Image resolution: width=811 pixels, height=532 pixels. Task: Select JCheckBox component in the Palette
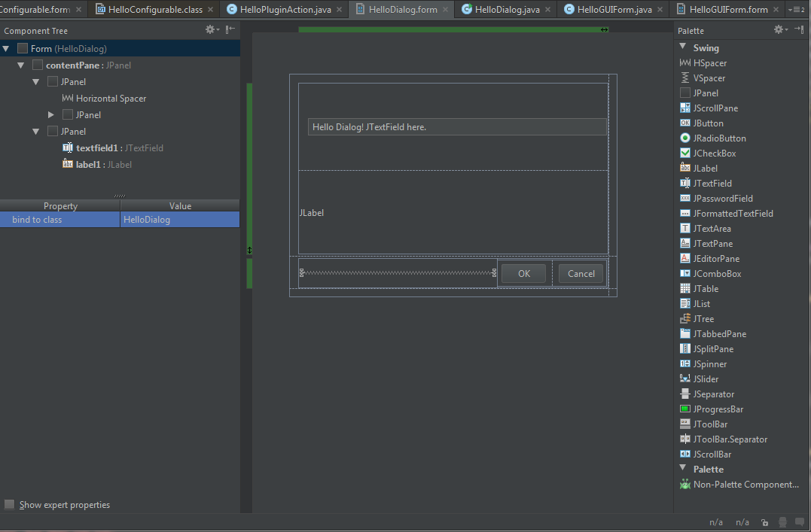click(711, 153)
